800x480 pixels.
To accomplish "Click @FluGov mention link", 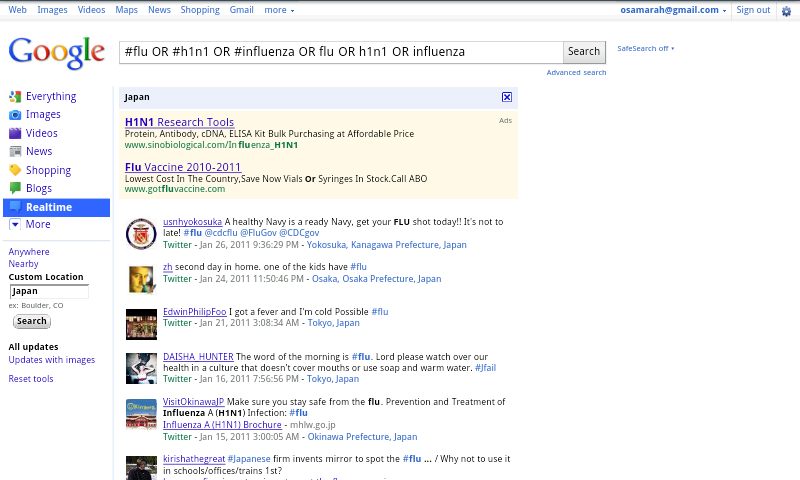I will [258, 233].
